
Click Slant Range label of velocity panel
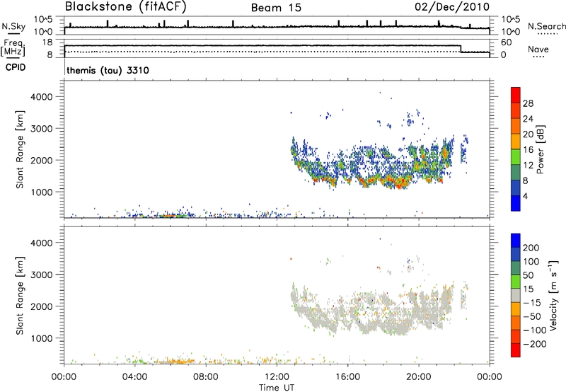point(20,295)
